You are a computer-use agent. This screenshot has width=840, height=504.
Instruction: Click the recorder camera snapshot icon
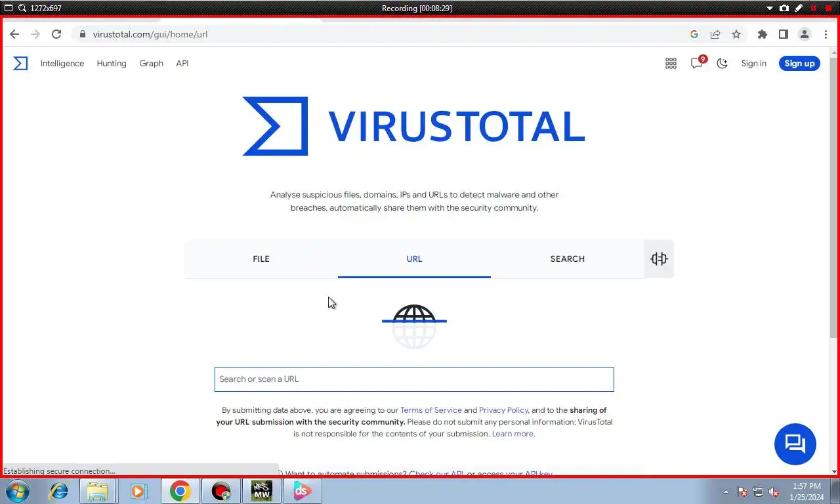pos(784,8)
